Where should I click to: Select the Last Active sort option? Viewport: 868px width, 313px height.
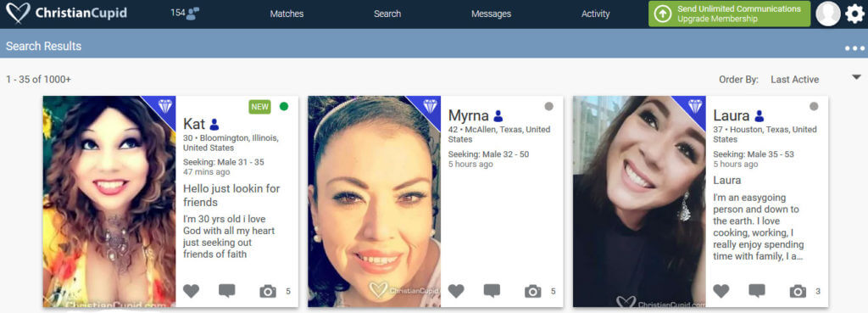pyautogui.click(x=794, y=80)
